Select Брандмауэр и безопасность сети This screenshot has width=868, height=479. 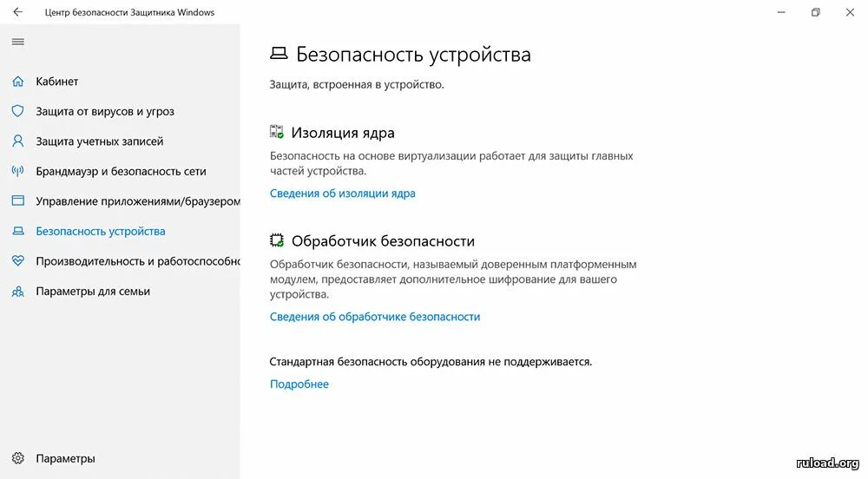[x=121, y=171]
